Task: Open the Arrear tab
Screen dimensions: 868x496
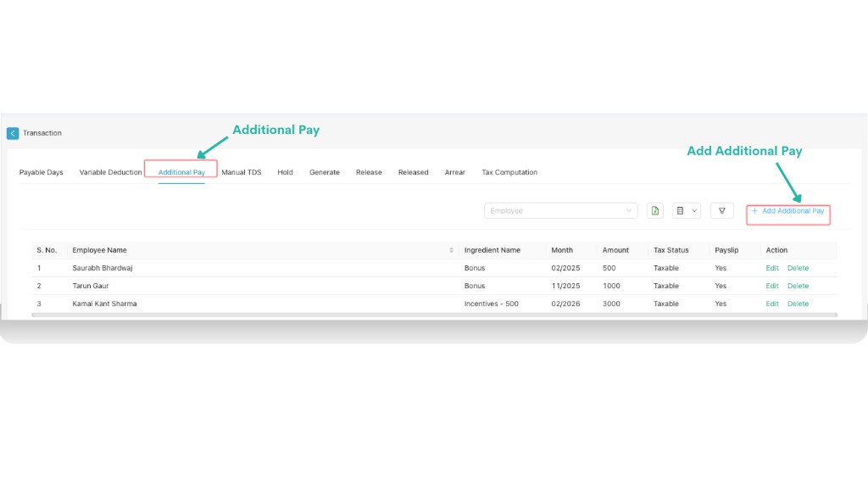Action: pyautogui.click(x=454, y=172)
